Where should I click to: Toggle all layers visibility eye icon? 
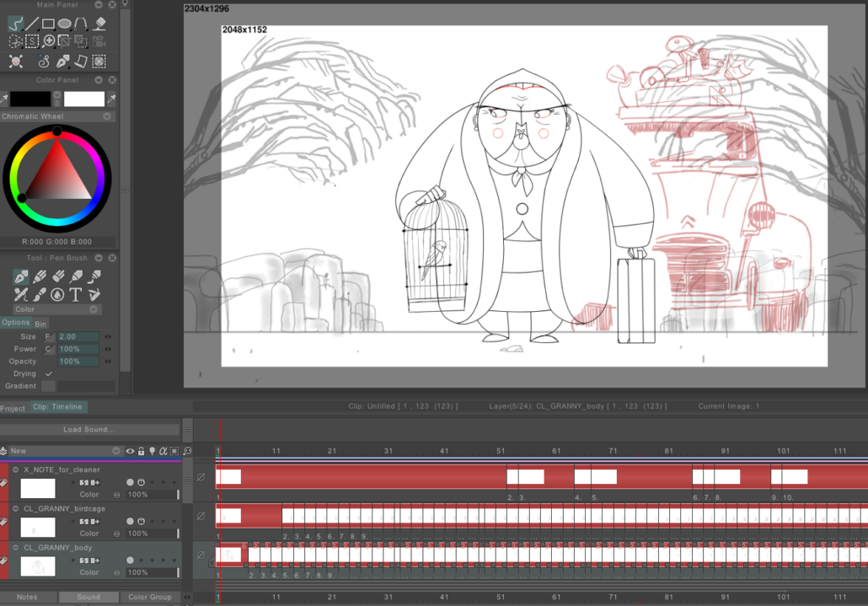tap(130, 451)
